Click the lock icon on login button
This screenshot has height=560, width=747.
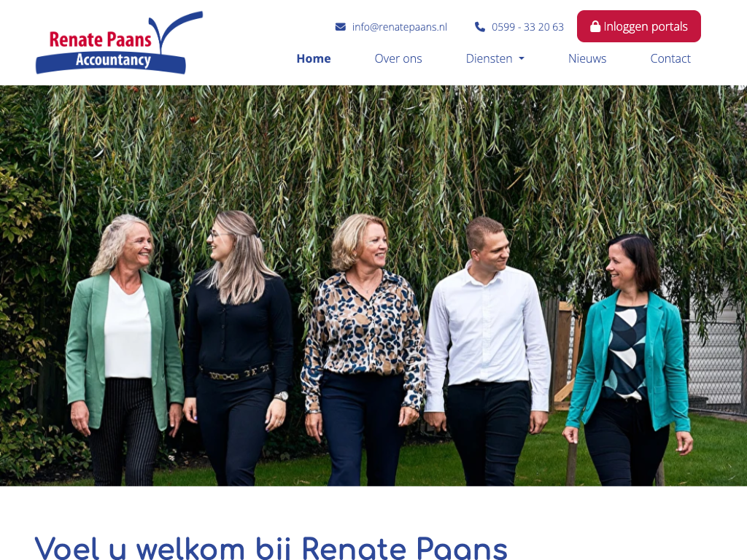pyautogui.click(x=595, y=26)
